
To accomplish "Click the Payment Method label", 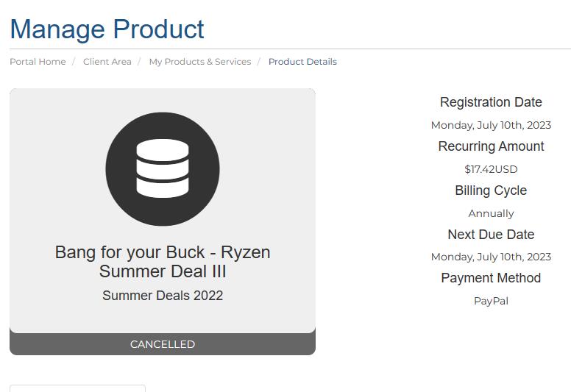I will tap(491, 278).
